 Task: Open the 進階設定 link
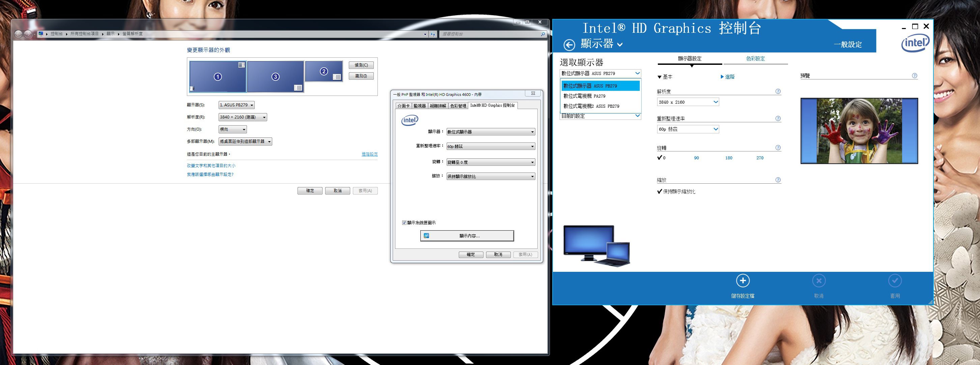click(x=369, y=154)
